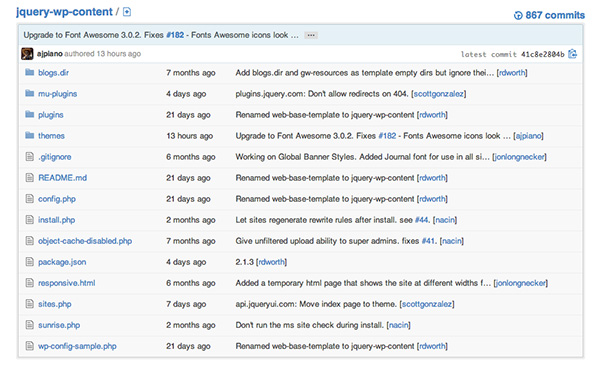Click scottgonzalez link in the sites.php row
The width and height of the screenshot is (600, 368).
tap(427, 304)
